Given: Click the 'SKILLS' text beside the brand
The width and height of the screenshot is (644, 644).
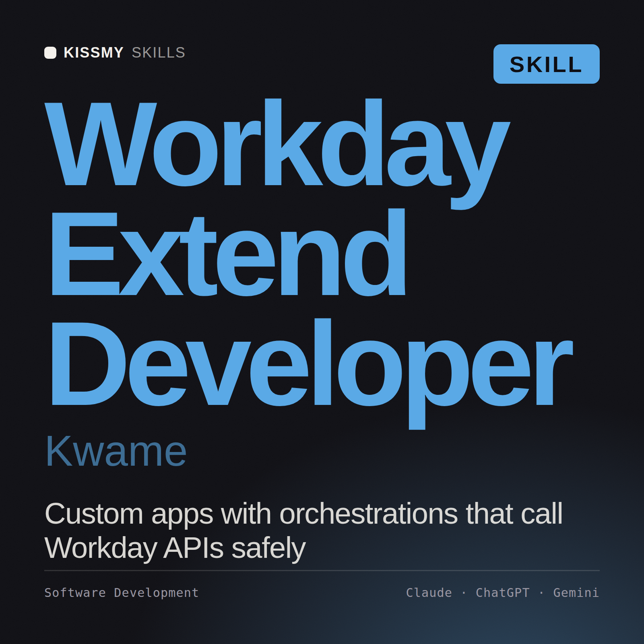Looking at the screenshot, I should pyautogui.click(x=159, y=53).
